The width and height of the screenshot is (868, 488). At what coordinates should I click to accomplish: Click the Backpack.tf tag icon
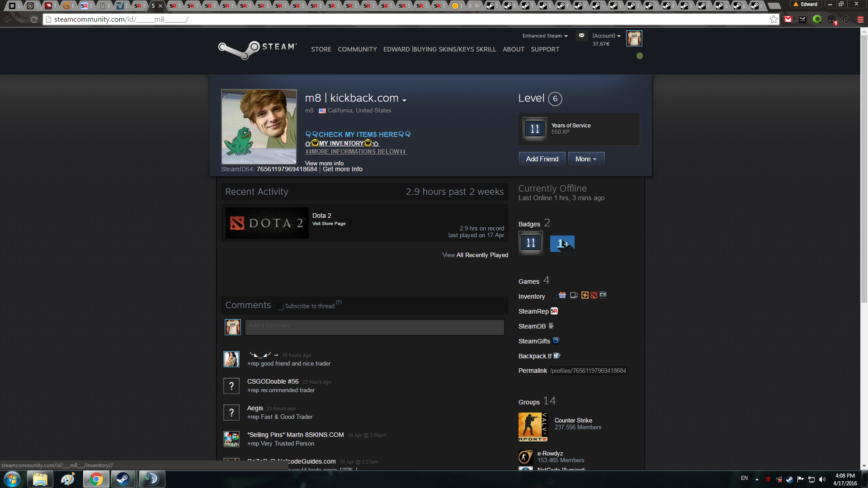pyautogui.click(x=557, y=356)
